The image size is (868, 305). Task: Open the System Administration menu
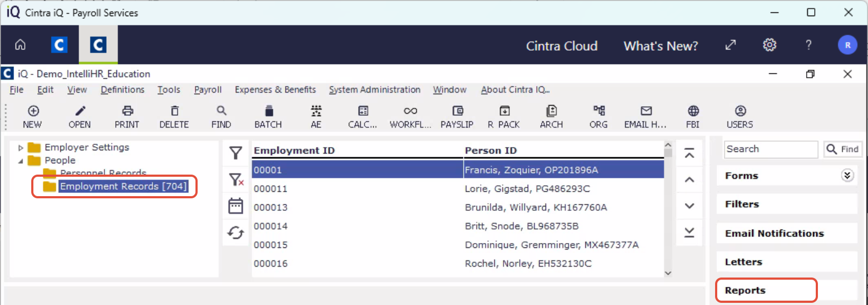[x=375, y=89]
